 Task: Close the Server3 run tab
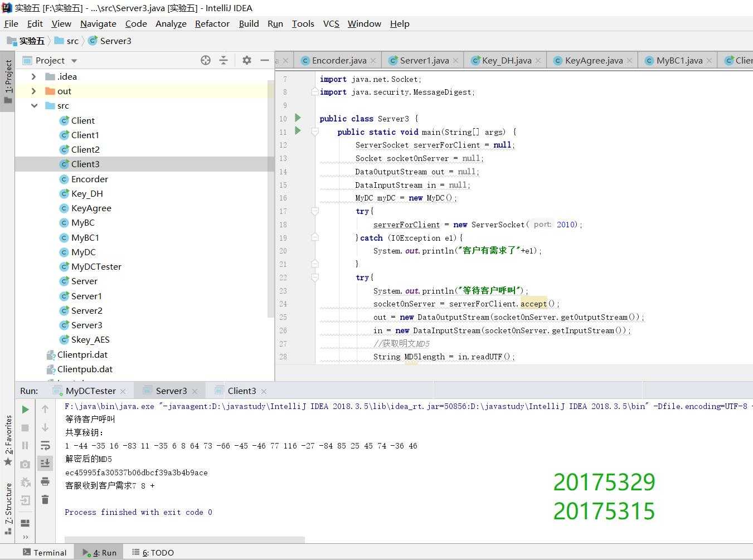[194, 391]
